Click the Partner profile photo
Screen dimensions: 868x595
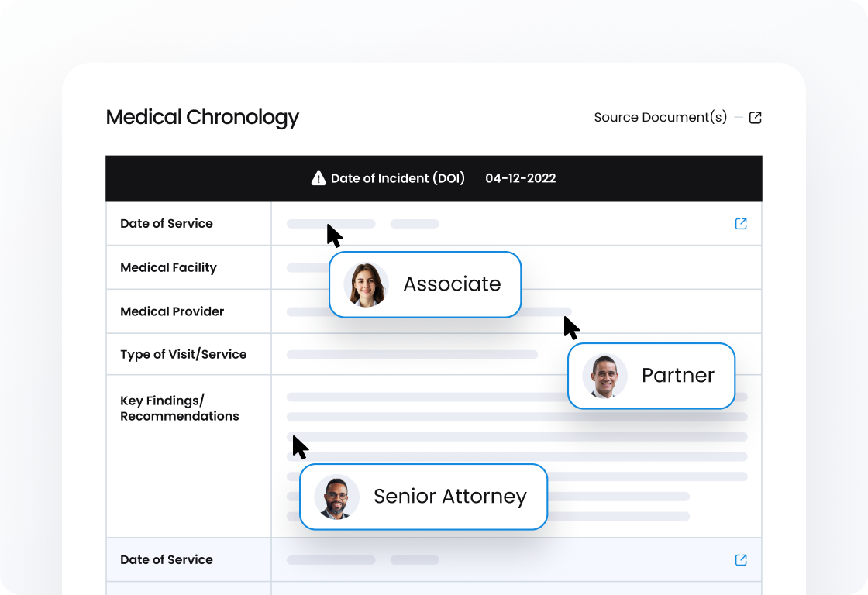point(604,376)
